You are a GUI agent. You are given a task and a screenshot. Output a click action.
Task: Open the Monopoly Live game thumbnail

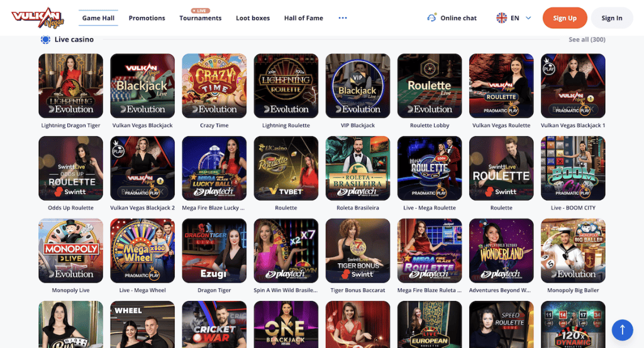coord(70,251)
